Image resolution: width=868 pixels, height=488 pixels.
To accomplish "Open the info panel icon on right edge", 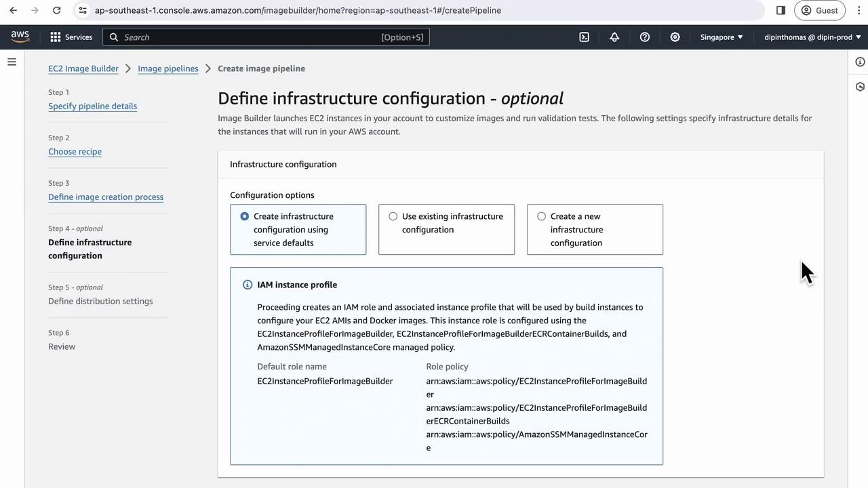I will (x=860, y=62).
